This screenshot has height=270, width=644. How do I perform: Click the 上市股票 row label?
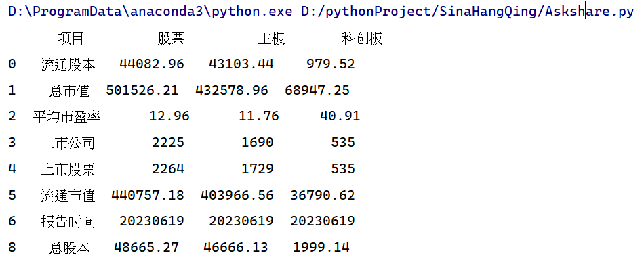(68, 169)
